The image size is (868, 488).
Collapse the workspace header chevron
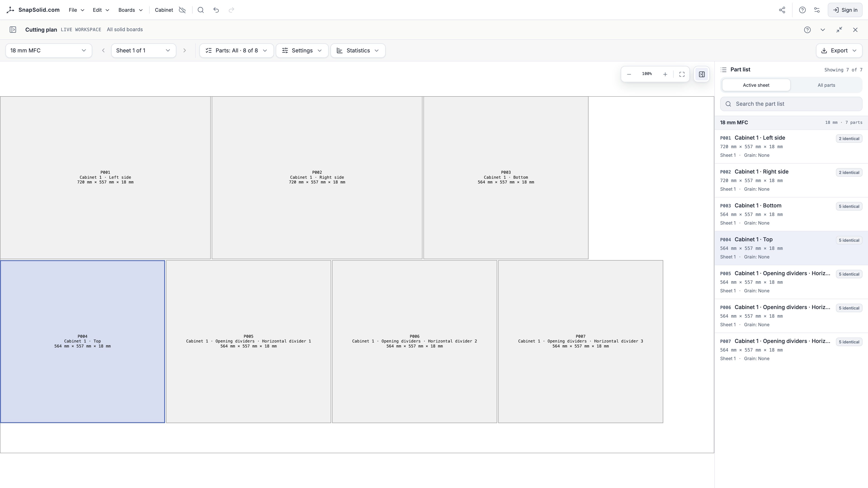pyautogui.click(x=823, y=30)
